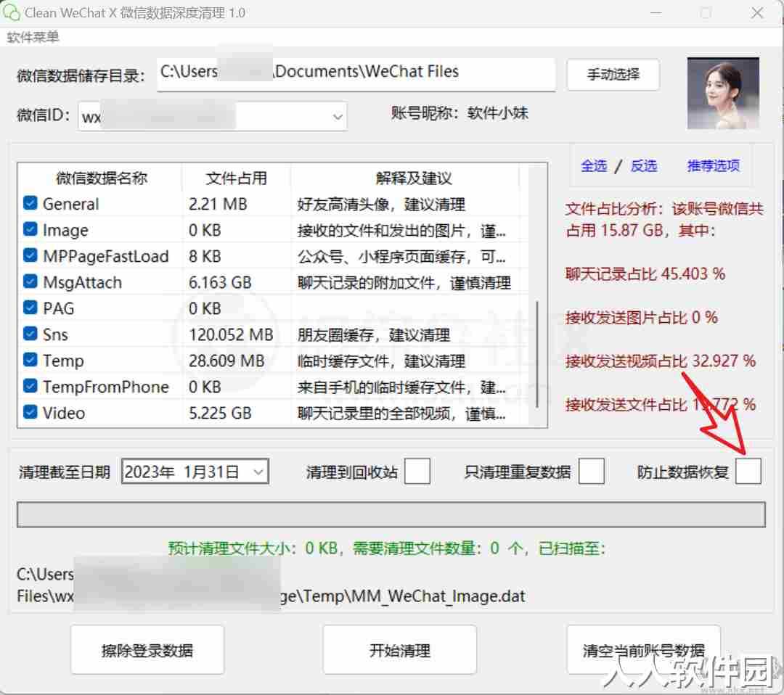
Task: Click the account avatar photo
Action: click(x=723, y=94)
